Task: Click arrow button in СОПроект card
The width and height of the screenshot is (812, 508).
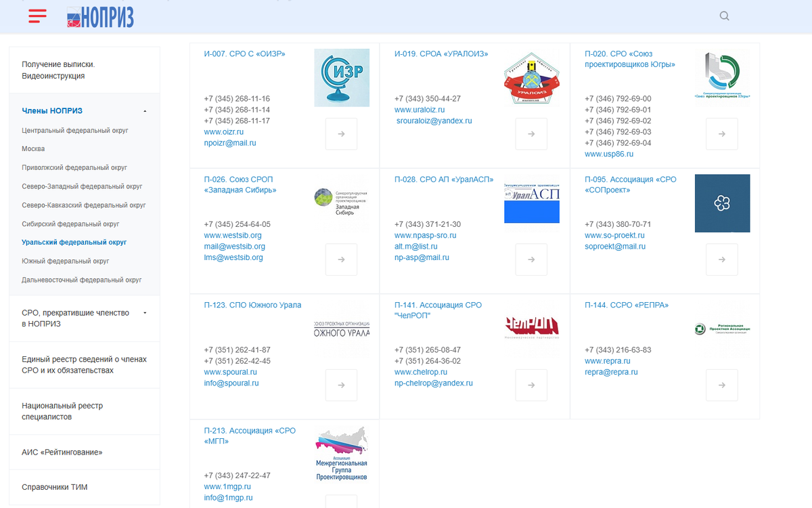Action: click(x=722, y=259)
